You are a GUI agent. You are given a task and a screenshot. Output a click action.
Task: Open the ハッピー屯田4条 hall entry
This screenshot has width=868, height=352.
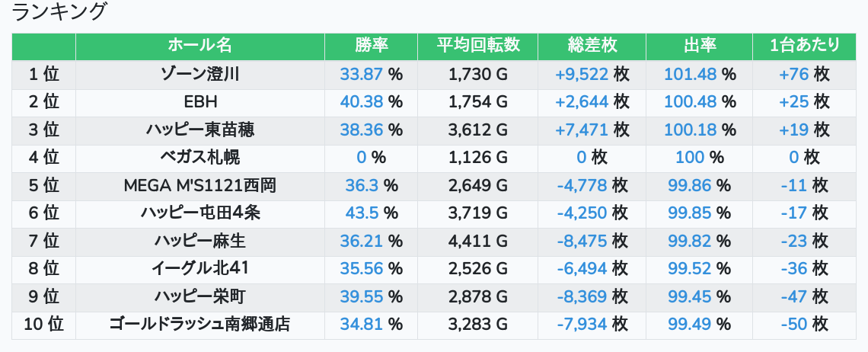coord(200,213)
